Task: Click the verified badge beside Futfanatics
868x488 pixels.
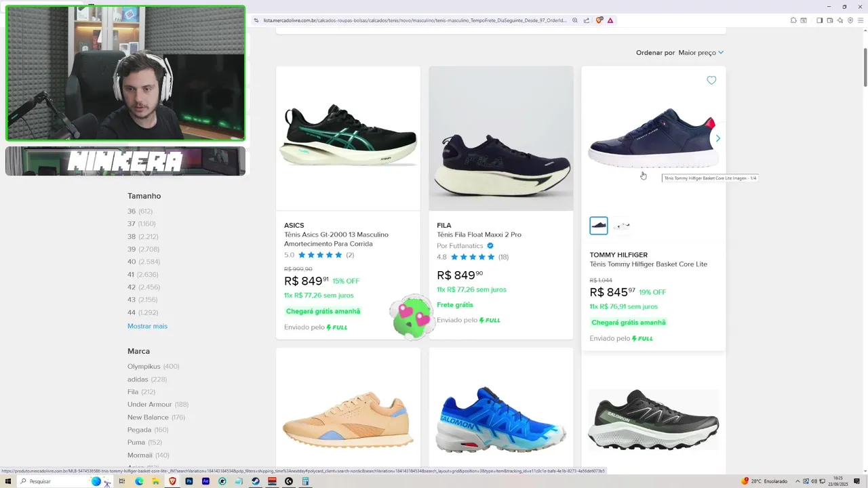Action: [490, 245]
